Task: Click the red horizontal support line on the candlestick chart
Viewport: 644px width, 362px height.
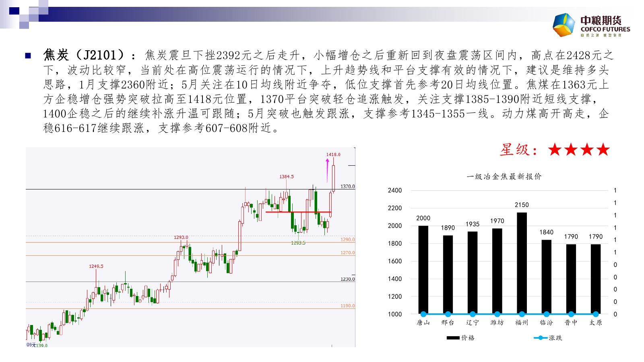Action: (298, 212)
